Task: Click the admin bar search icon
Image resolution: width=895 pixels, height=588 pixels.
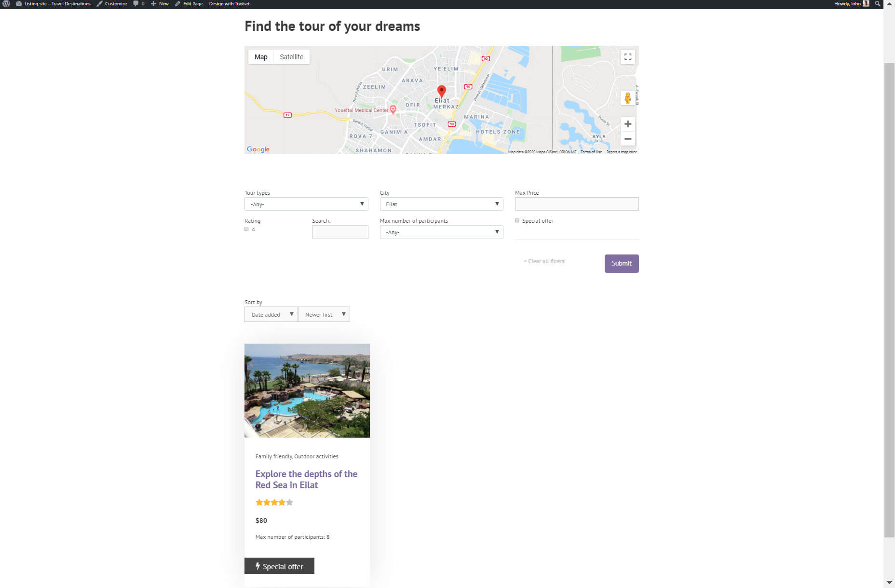Action: [878, 4]
